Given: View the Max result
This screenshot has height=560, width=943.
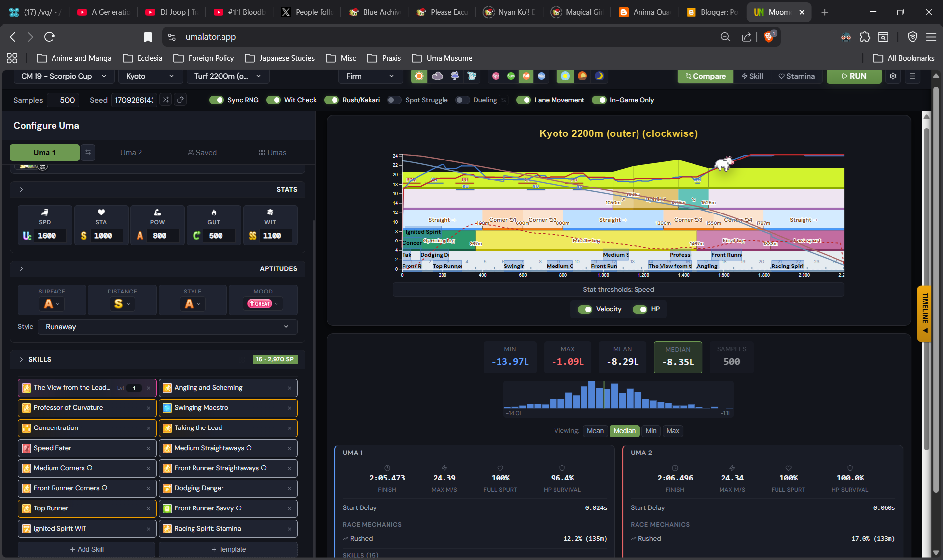Looking at the screenshot, I should 673,431.
